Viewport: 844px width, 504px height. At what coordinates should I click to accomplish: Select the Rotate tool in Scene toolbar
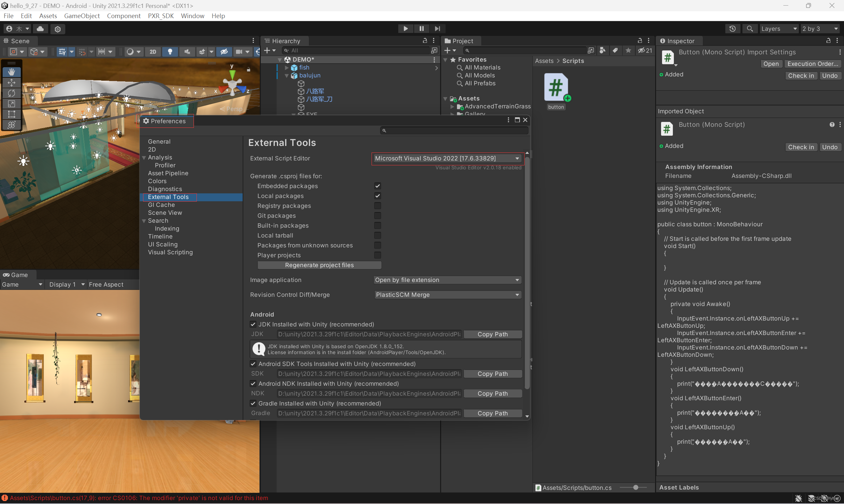point(12,93)
